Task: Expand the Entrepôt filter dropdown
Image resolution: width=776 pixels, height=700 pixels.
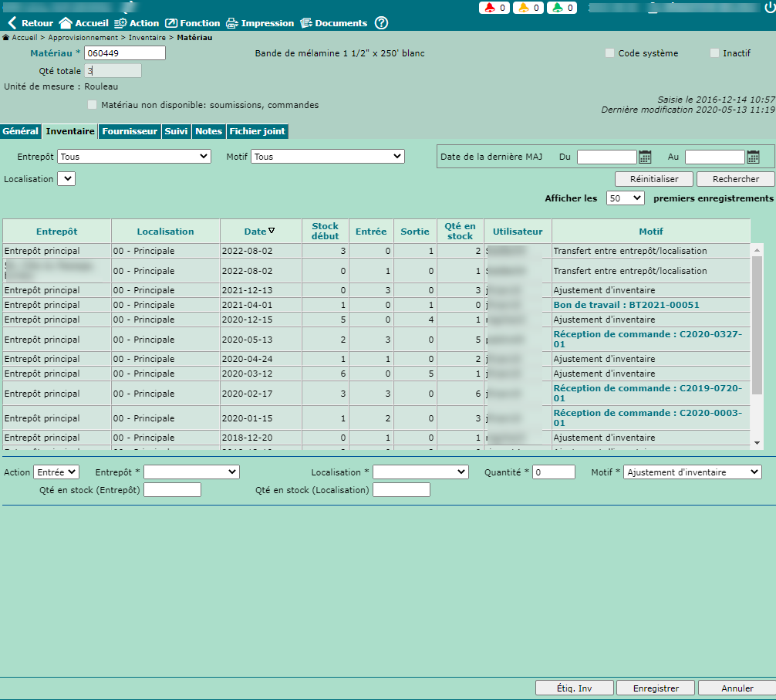Action: click(x=134, y=157)
